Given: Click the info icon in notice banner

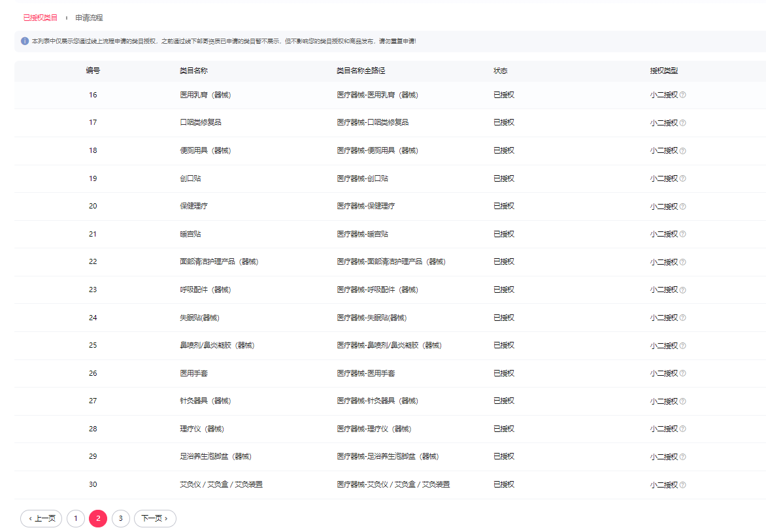Looking at the screenshot, I should tap(25, 41).
